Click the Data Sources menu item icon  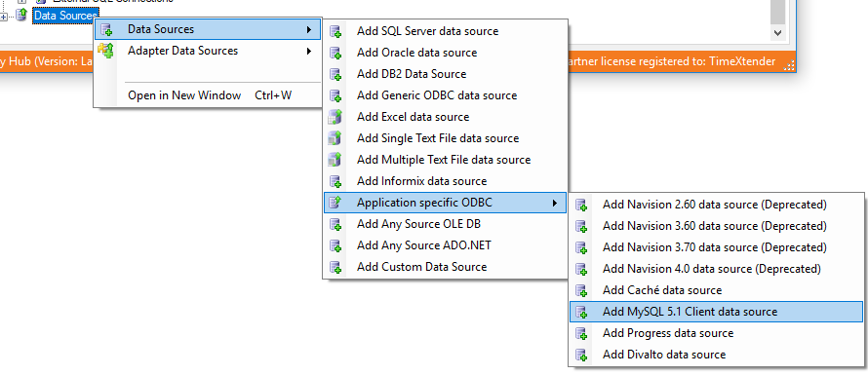pyautogui.click(x=106, y=30)
